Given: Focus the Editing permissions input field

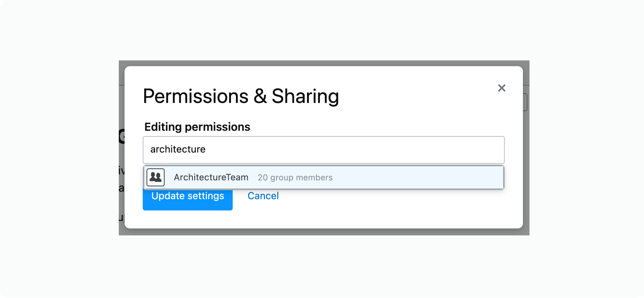Looking at the screenshot, I should click(324, 150).
